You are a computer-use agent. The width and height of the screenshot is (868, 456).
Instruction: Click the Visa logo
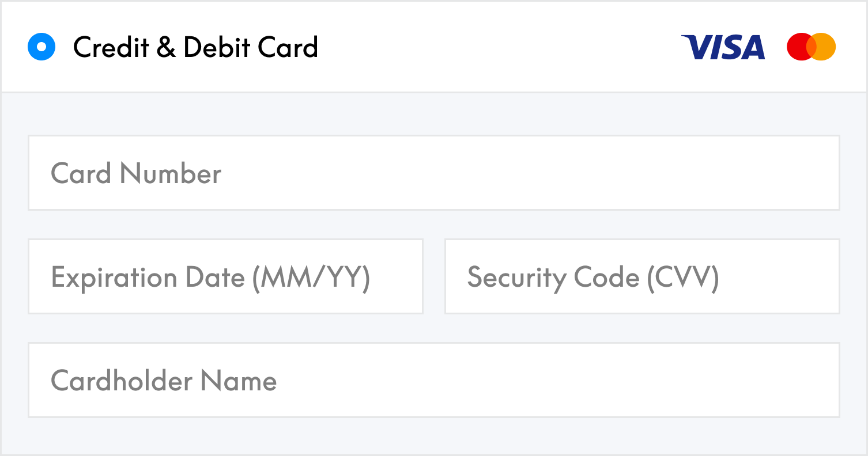click(723, 47)
